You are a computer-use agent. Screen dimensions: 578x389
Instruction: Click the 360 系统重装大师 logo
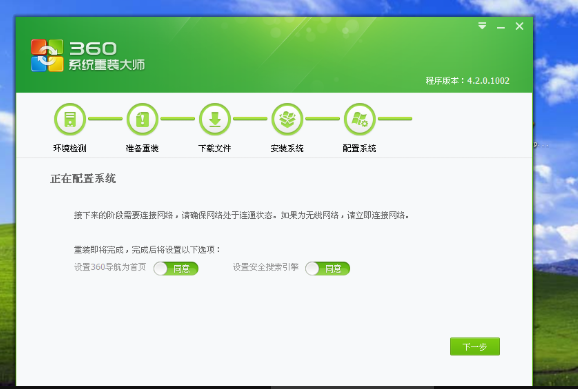point(88,55)
